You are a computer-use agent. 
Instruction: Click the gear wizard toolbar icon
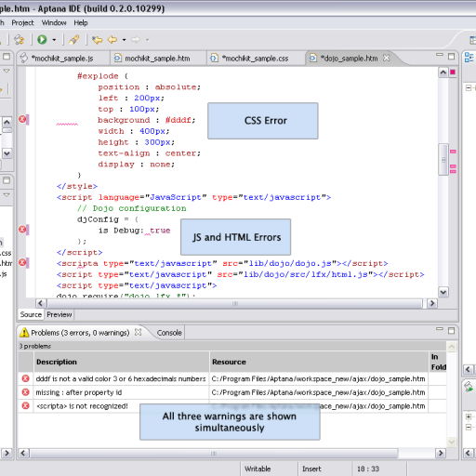(x=20, y=39)
